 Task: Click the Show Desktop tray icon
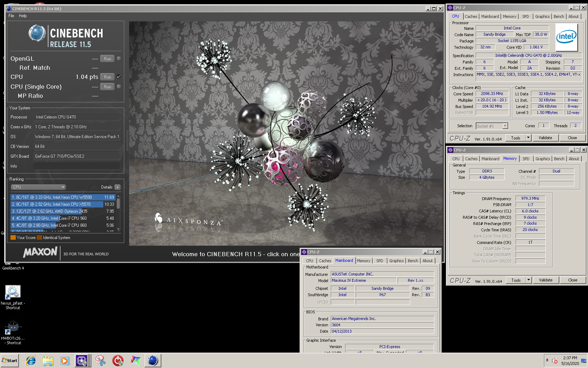(583, 361)
